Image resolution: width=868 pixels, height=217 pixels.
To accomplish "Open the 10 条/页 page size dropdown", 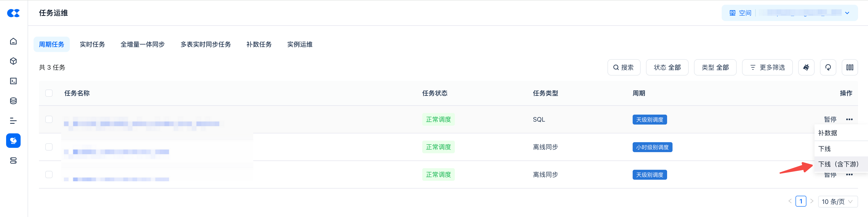I will pos(837,202).
